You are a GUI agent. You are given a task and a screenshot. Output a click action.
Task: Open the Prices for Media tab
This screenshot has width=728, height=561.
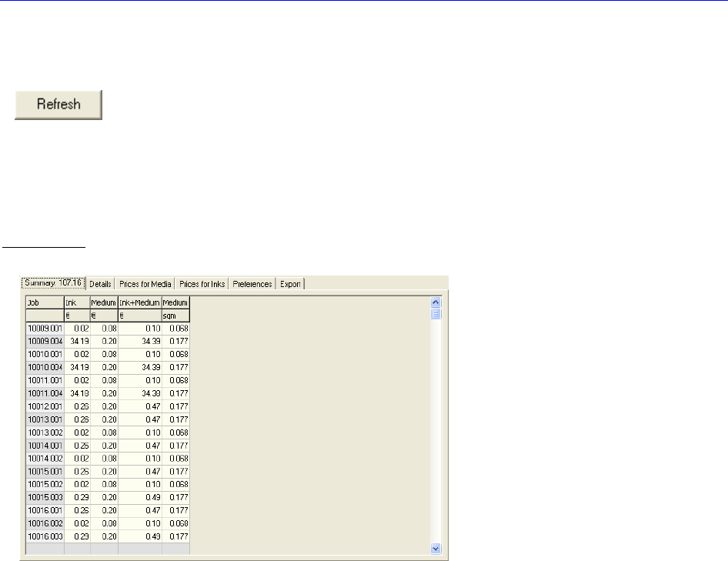pyautogui.click(x=145, y=284)
